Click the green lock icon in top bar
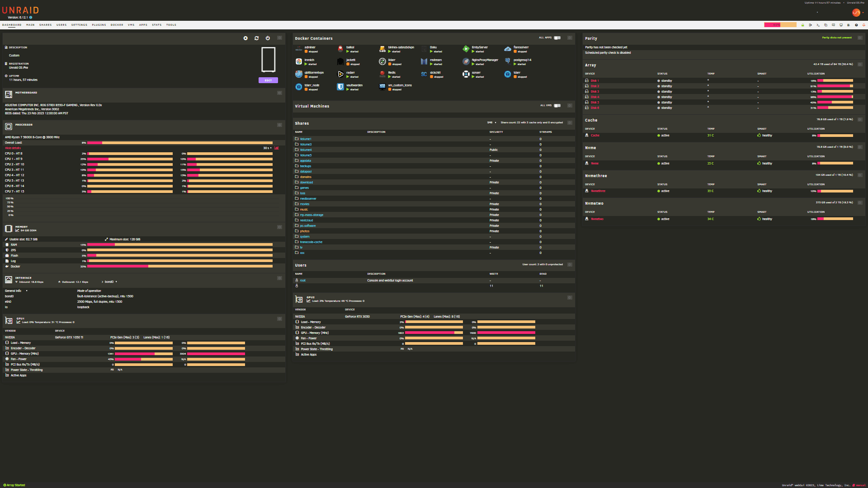The width and height of the screenshot is (868, 488). tap(803, 25)
